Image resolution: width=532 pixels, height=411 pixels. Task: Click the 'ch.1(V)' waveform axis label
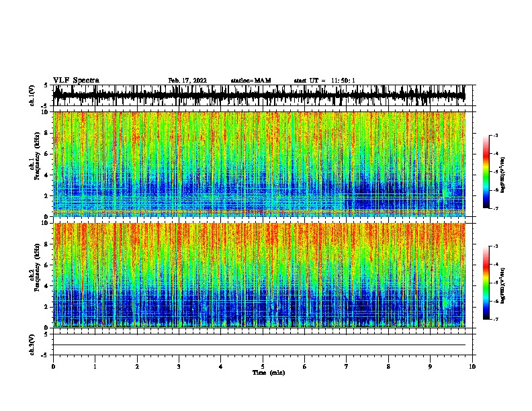pos(32,95)
